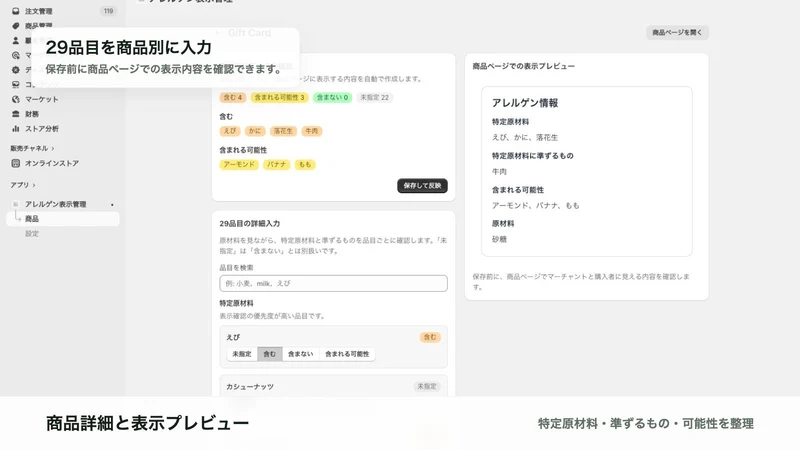The width and height of the screenshot is (800, 450).
Task: Click the 保存して反映 button
Action: pos(422,186)
